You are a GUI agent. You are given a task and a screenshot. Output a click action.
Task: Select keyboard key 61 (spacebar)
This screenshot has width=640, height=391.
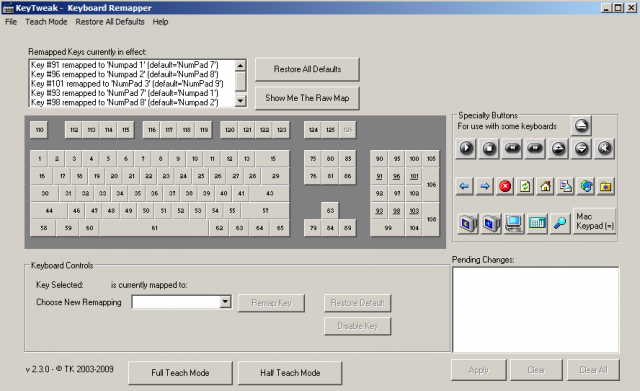[154, 228]
